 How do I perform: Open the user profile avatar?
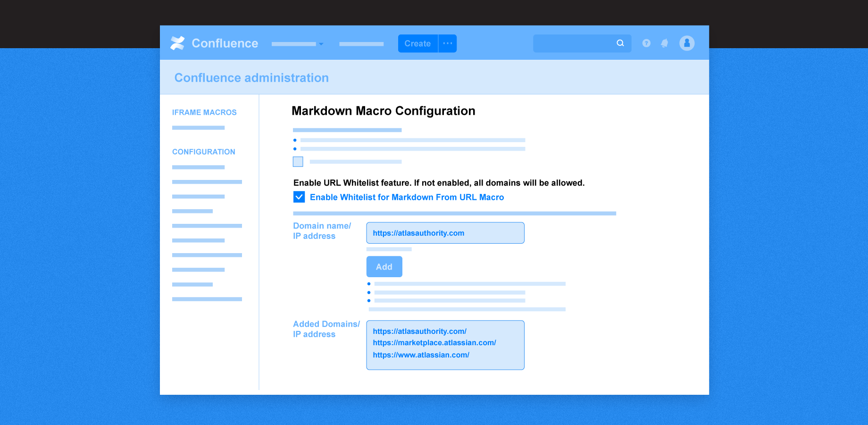click(x=687, y=43)
